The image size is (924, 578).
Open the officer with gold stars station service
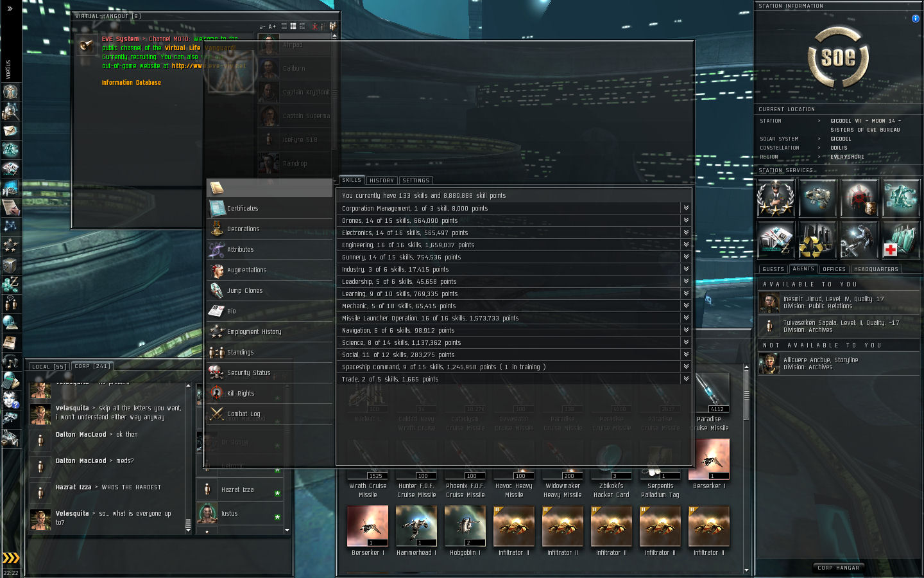point(776,198)
